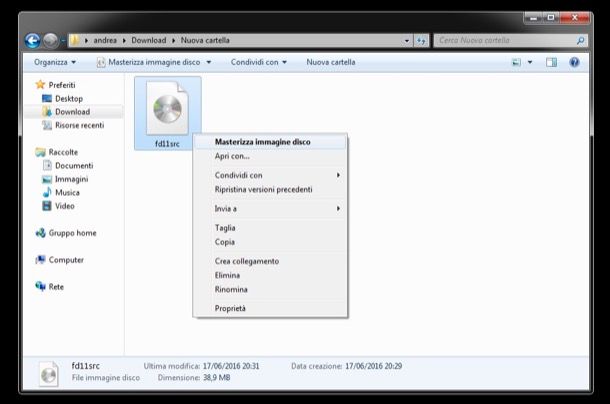The height and width of the screenshot is (404, 610).
Task: Expand the Condividi con toolbar dropdown
Action: pos(258,62)
